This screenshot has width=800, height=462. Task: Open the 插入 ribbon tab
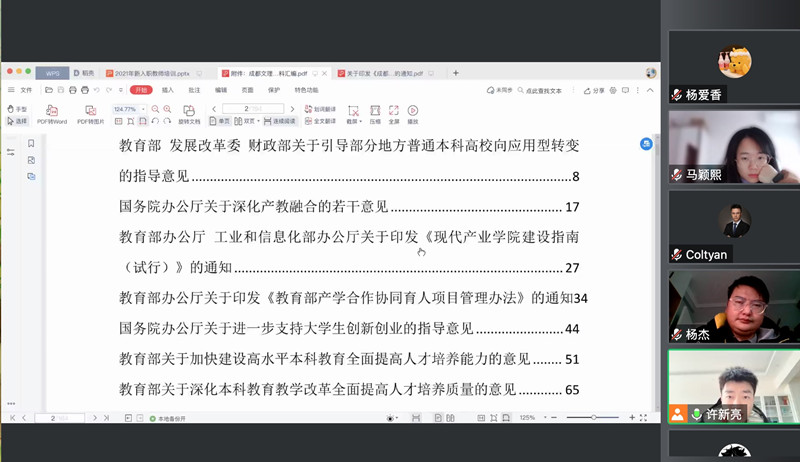[x=168, y=90]
